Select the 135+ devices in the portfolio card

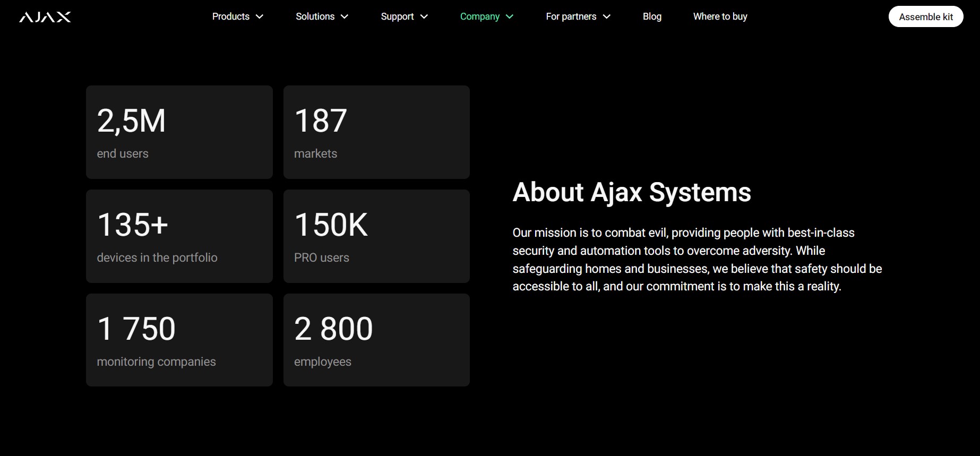179,236
